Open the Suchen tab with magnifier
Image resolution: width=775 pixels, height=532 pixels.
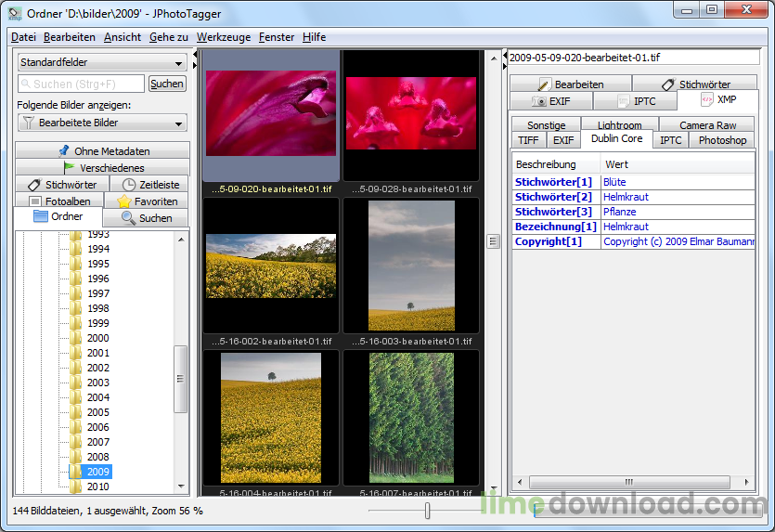[x=147, y=218]
